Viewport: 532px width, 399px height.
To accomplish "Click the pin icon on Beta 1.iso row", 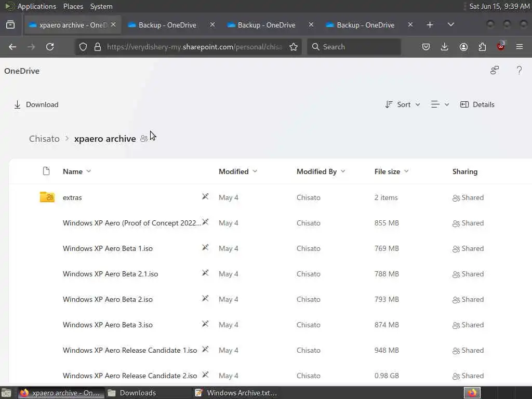I will click(x=205, y=247).
